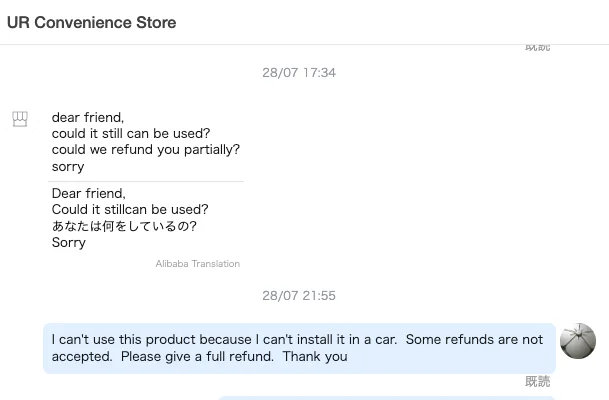Click the lowercase "sorry" in original message
This screenshot has height=400, width=609.
pos(68,167)
